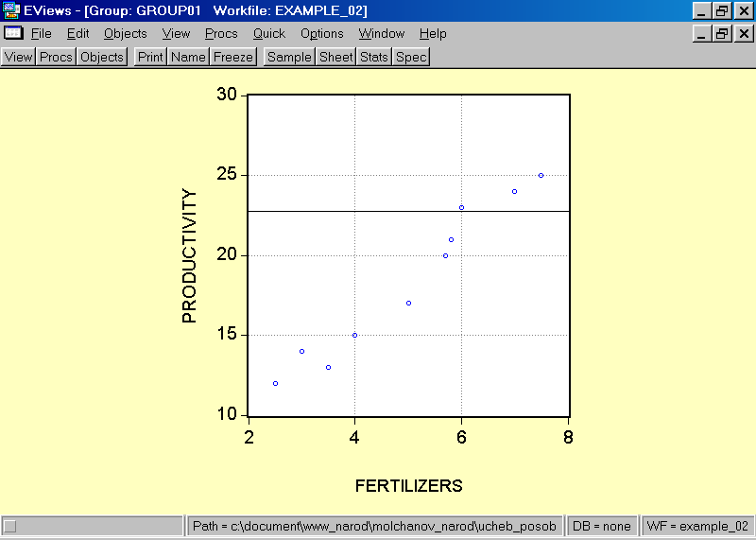Click the Freeze toolbar button
The image size is (756, 540).
pyautogui.click(x=233, y=57)
